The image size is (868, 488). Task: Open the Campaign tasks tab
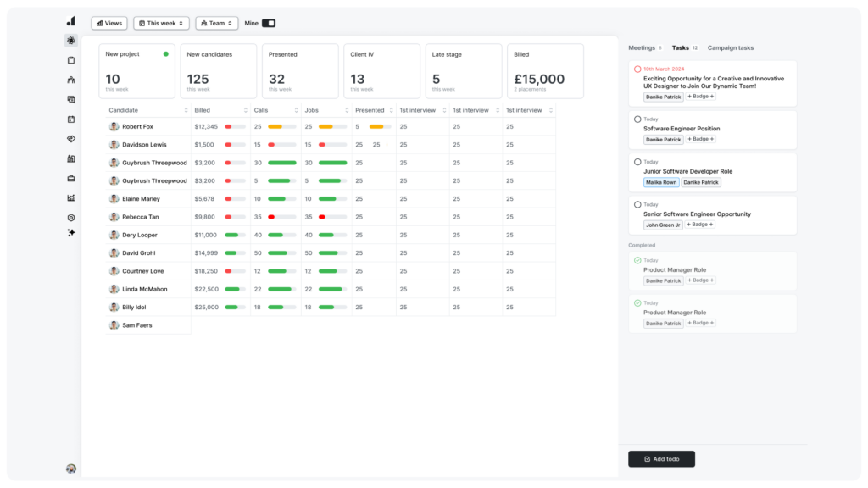pyautogui.click(x=730, y=47)
